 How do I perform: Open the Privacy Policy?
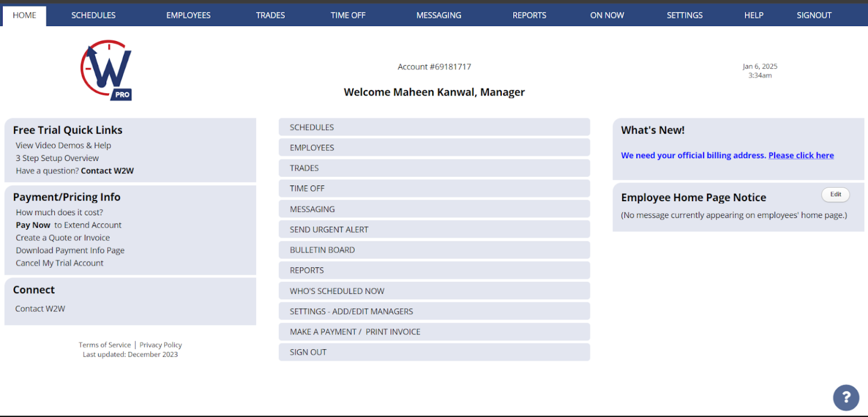pyautogui.click(x=160, y=345)
